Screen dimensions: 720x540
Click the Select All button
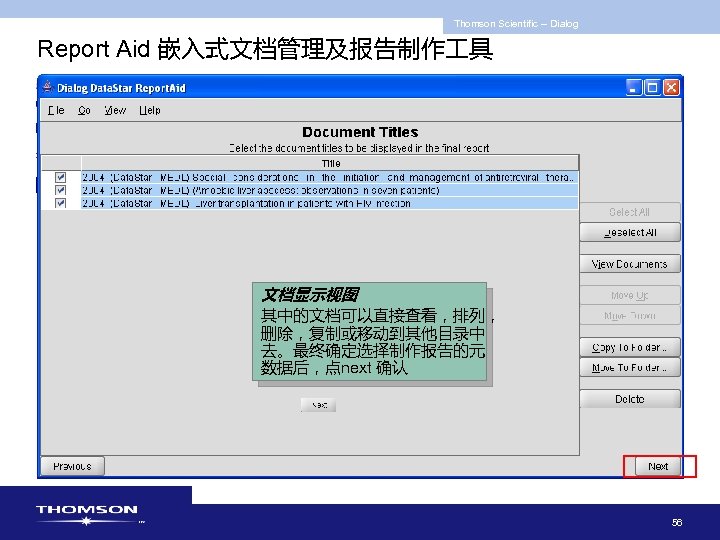(x=630, y=212)
